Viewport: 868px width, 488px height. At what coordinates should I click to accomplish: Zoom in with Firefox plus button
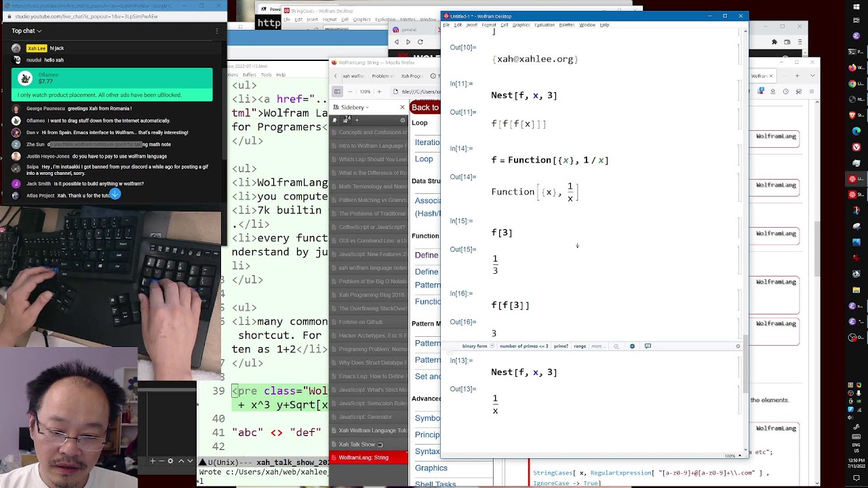[378, 91]
